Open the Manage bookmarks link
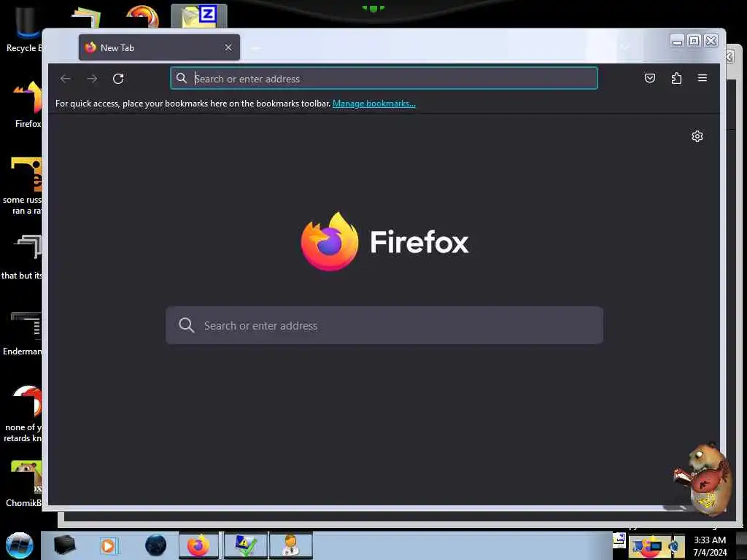Image resolution: width=747 pixels, height=560 pixels. click(374, 104)
